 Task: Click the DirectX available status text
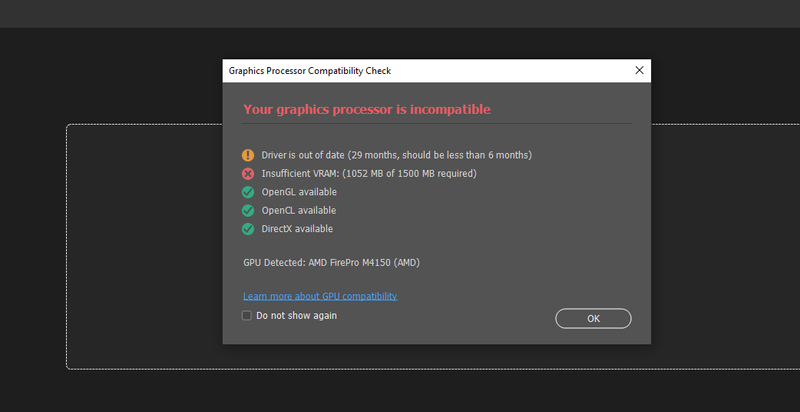click(x=298, y=229)
